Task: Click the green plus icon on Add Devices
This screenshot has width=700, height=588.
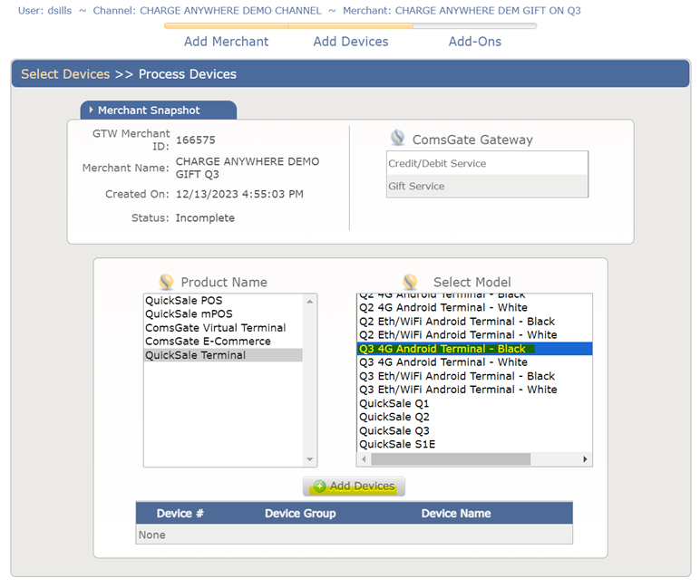Action: click(319, 487)
